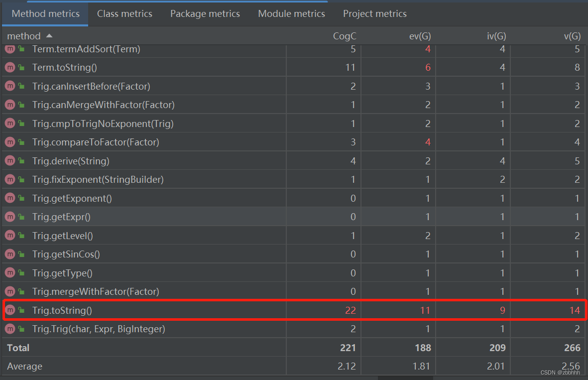Select the Trig.getLevel() method name

coord(63,236)
